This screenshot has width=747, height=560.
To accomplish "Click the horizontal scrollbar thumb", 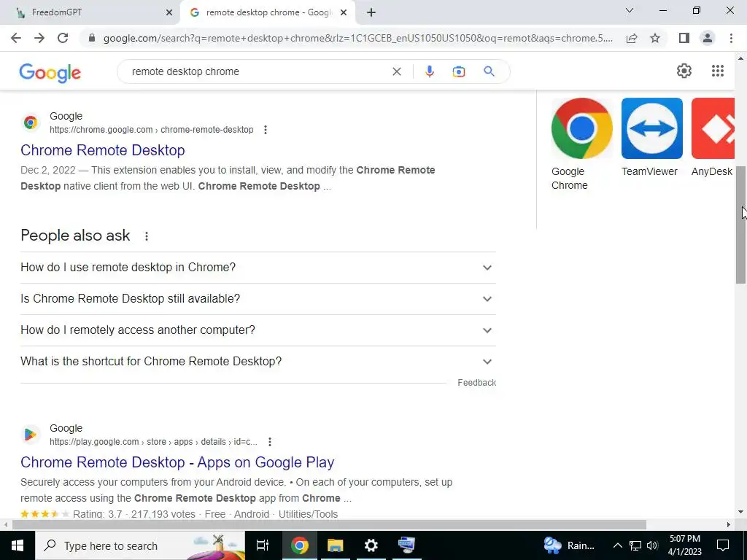I will tap(329, 524).
